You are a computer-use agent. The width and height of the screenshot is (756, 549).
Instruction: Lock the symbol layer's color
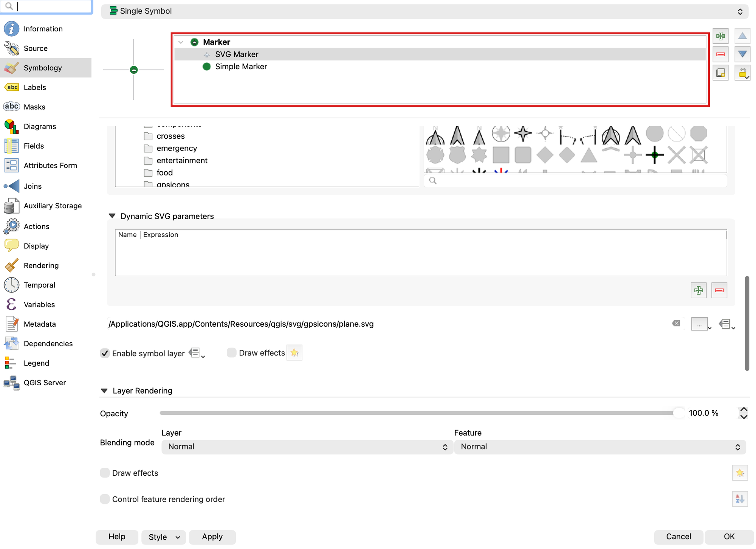742,73
